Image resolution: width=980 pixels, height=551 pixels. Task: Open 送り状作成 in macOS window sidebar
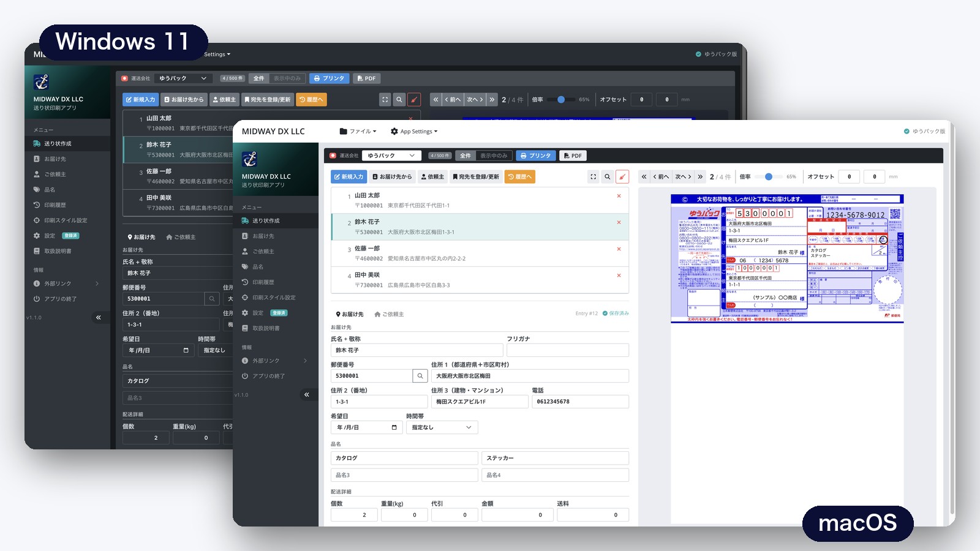click(276, 220)
